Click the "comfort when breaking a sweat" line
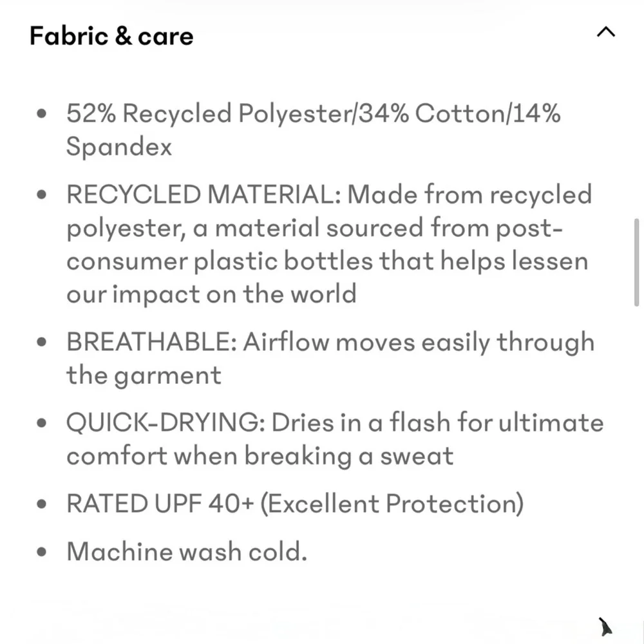The width and height of the screenshot is (644, 644). pos(260,456)
